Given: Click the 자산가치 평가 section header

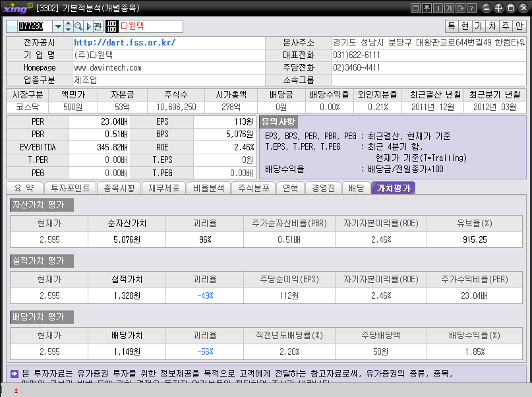Looking at the screenshot, I should click(x=42, y=205).
